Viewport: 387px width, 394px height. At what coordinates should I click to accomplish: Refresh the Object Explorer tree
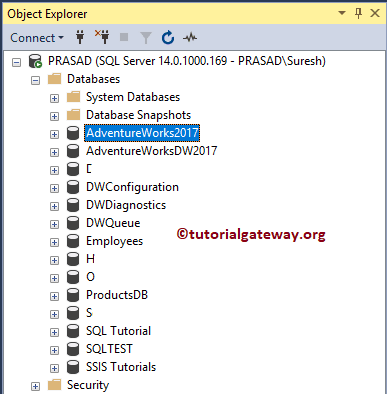click(168, 37)
